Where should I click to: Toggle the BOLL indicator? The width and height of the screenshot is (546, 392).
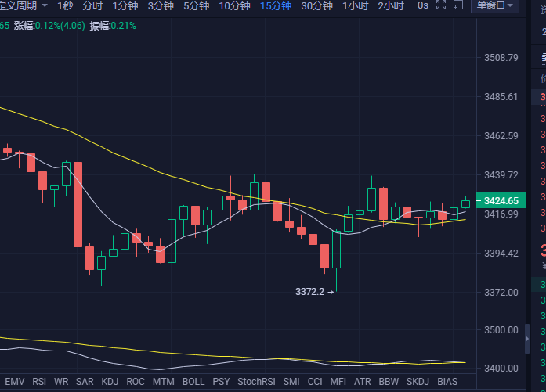click(193, 382)
